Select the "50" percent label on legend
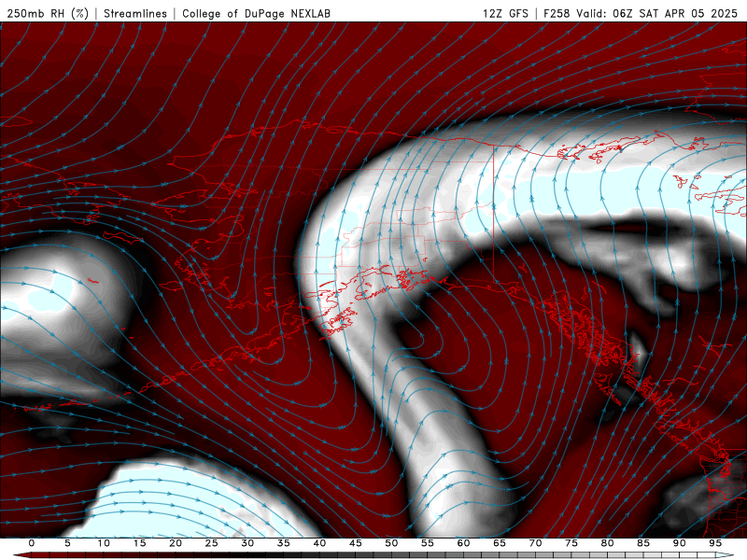Viewport: 747px width, 560px height. (x=391, y=543)
